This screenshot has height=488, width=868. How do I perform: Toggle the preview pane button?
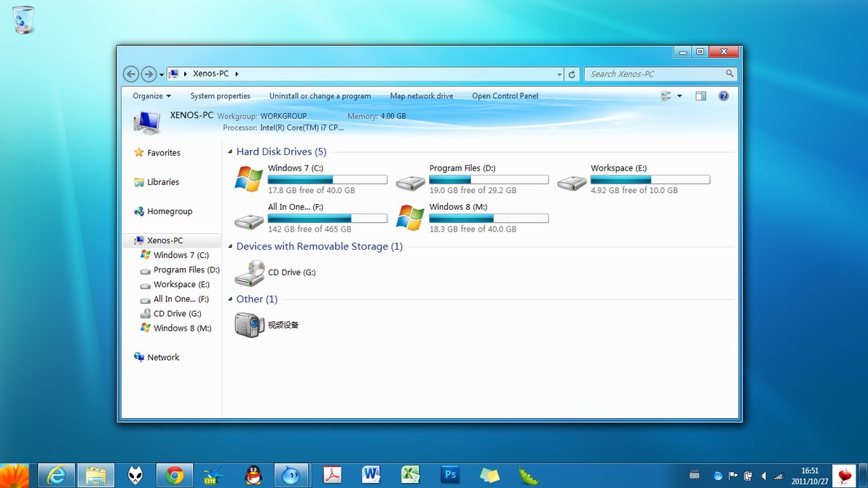(x=701, y=96)
